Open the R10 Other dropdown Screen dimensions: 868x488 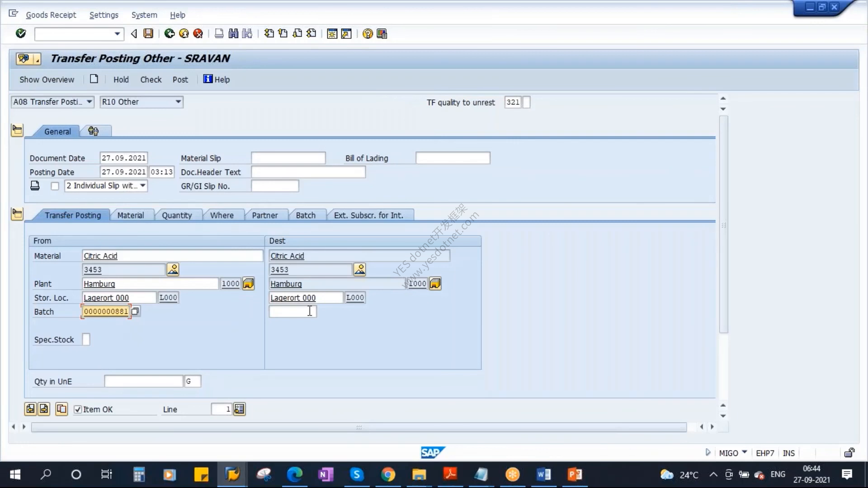178,102
